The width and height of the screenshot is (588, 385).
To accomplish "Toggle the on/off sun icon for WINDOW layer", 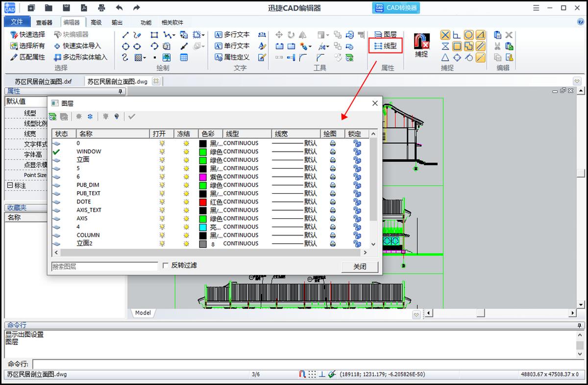I will (162, 152).
